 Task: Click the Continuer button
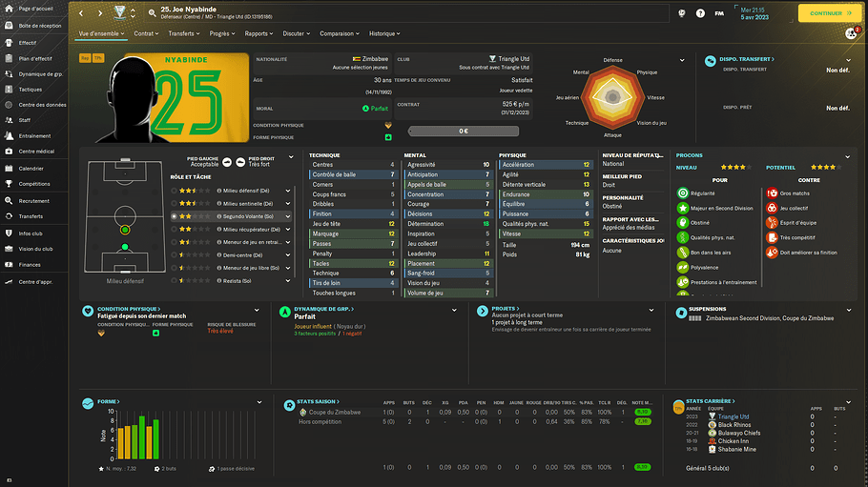pos(829,13)
